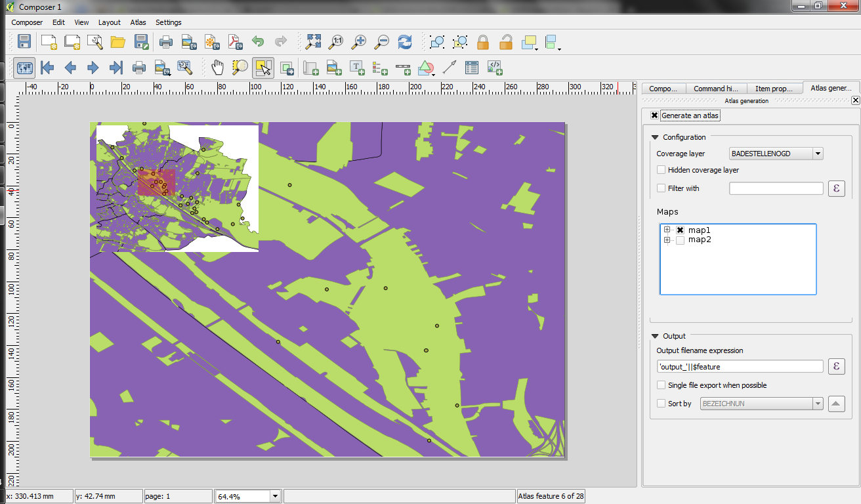
Task: Expand the map1 tree node
Action: point(667,230)
